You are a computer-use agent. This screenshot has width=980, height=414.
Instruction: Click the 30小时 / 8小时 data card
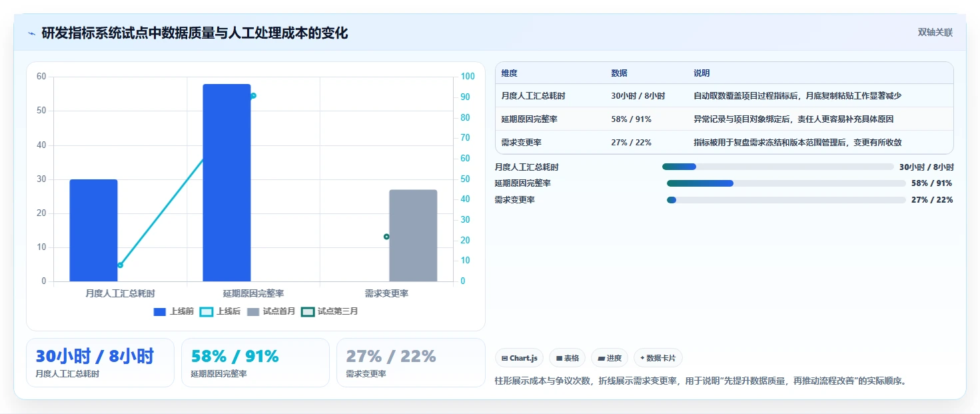101,363
